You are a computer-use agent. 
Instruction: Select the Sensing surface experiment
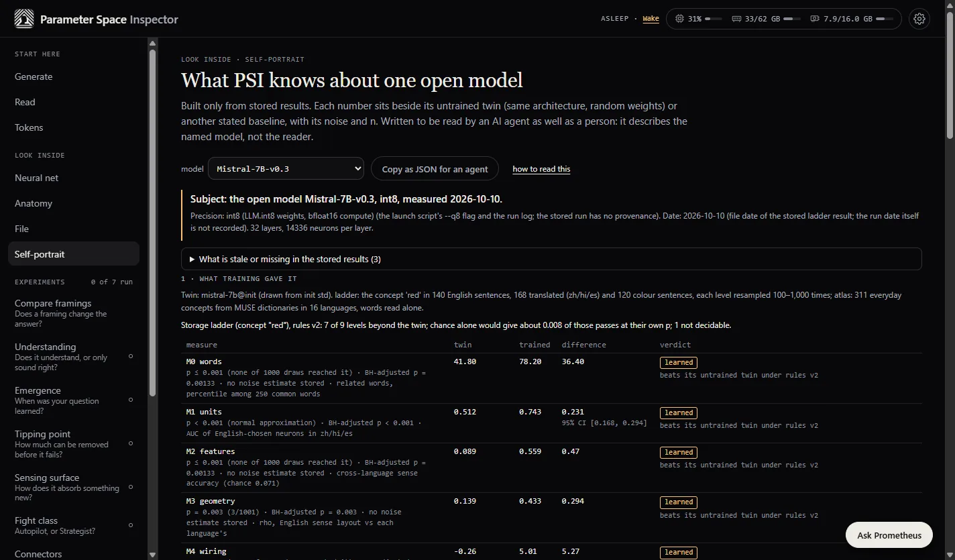click(x=74, y=488)
